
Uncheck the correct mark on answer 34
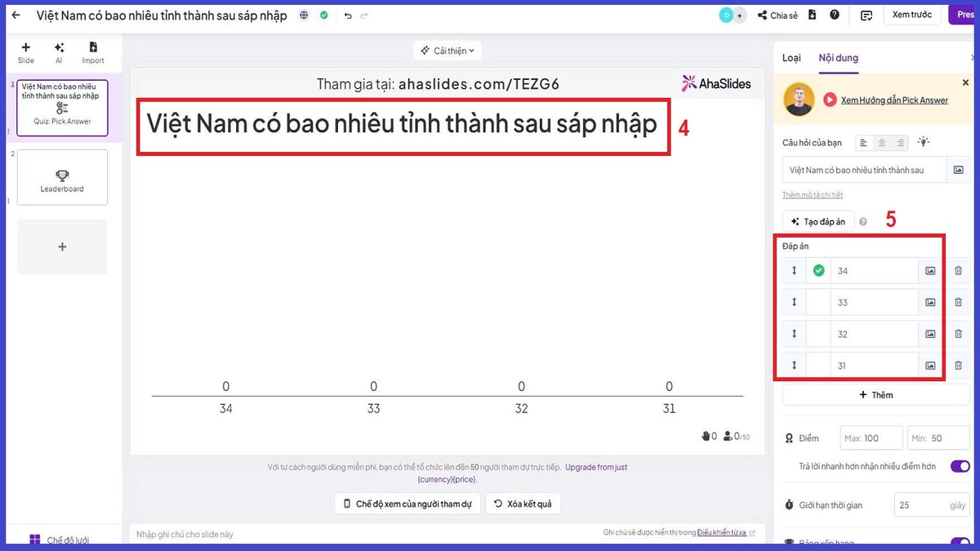point(818,270)
